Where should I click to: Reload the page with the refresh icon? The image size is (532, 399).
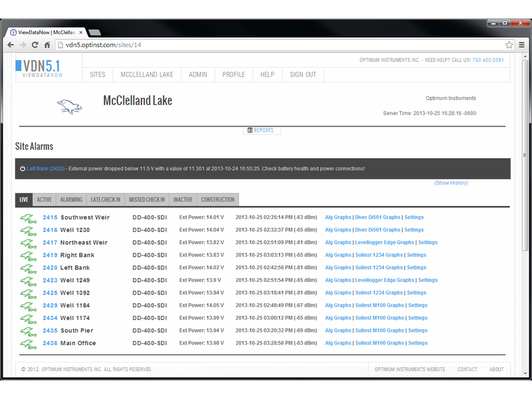pyautogui.click(x=35, y=45)
